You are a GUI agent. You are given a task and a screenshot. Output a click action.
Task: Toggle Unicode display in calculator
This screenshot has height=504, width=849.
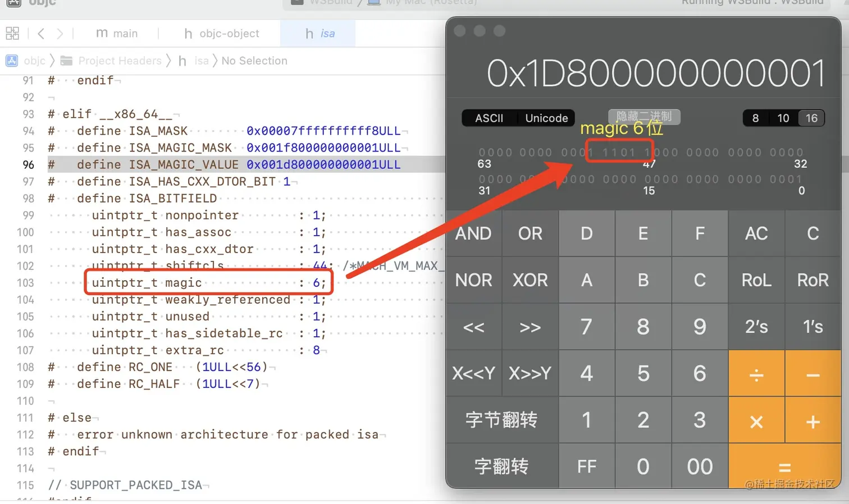point(546,118)
